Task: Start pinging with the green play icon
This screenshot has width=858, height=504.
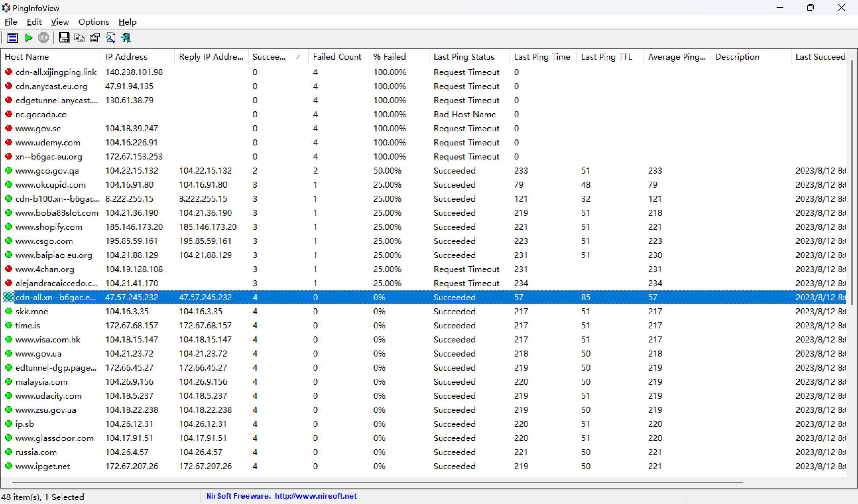Action: pos(29,38)
